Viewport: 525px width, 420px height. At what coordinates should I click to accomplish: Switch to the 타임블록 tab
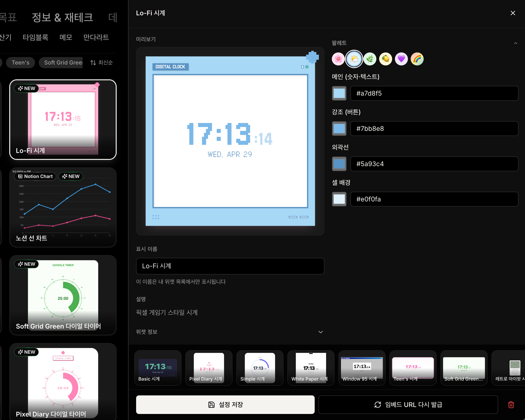tap(35, 37)
